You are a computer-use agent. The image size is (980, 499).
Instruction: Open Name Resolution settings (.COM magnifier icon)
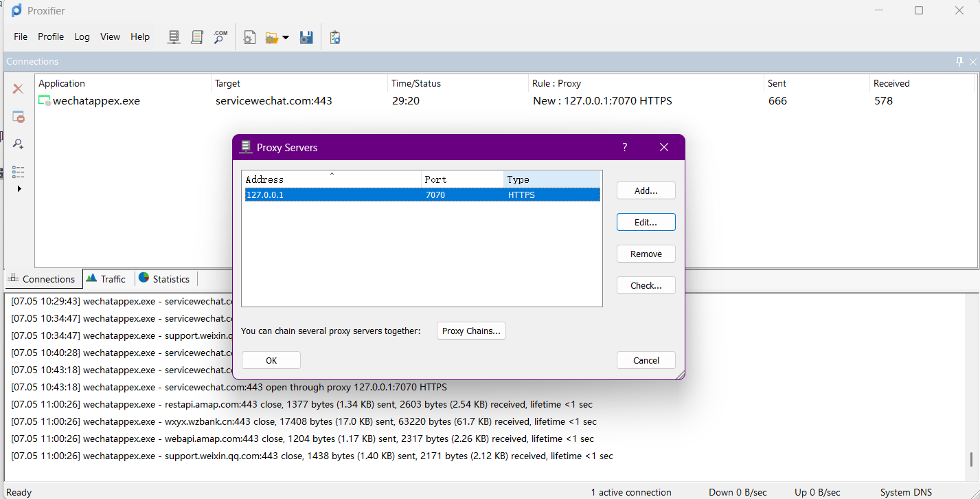coord(220,37)
